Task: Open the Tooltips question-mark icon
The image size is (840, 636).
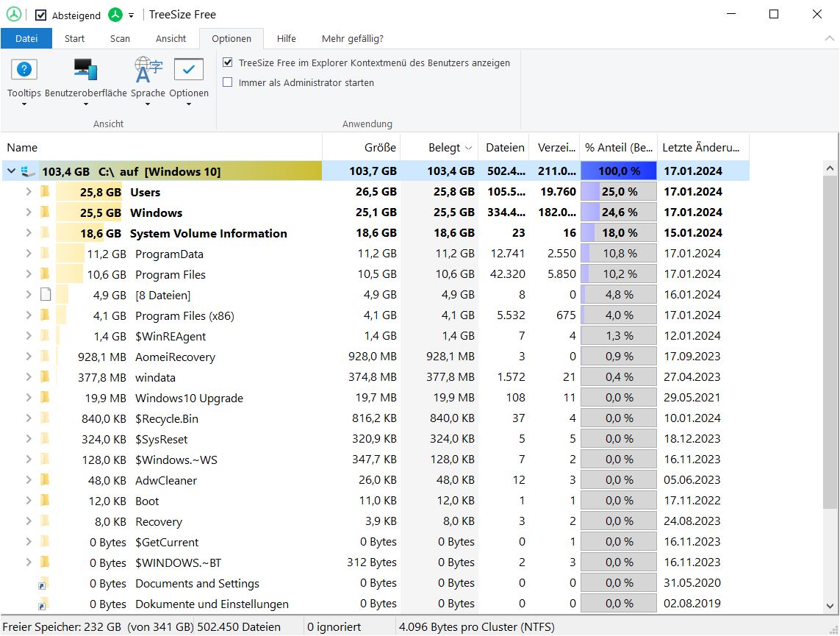Action: 24,70
